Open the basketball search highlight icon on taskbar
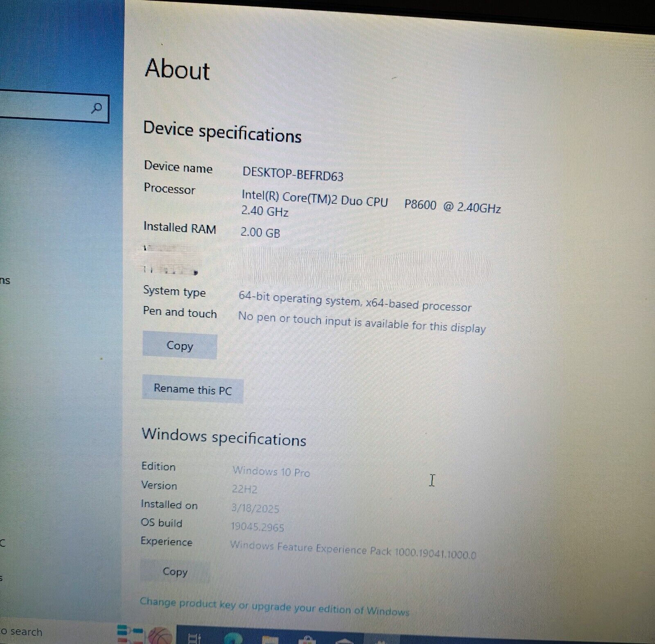655x644 pixels. [160, 636]
